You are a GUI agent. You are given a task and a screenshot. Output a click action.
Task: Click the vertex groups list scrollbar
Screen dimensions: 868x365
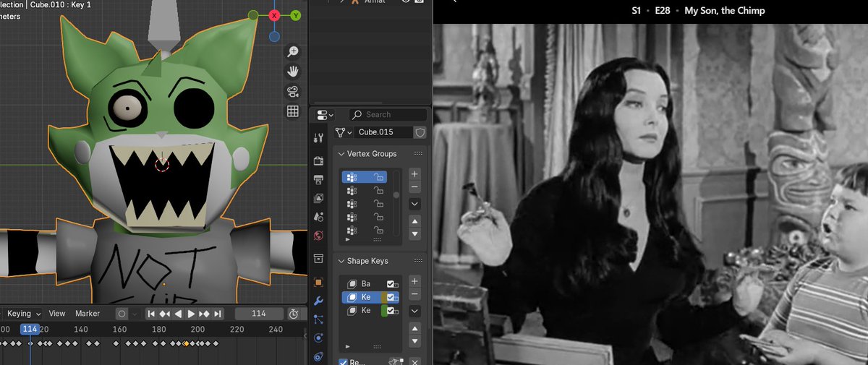click(x=396, y=195)
